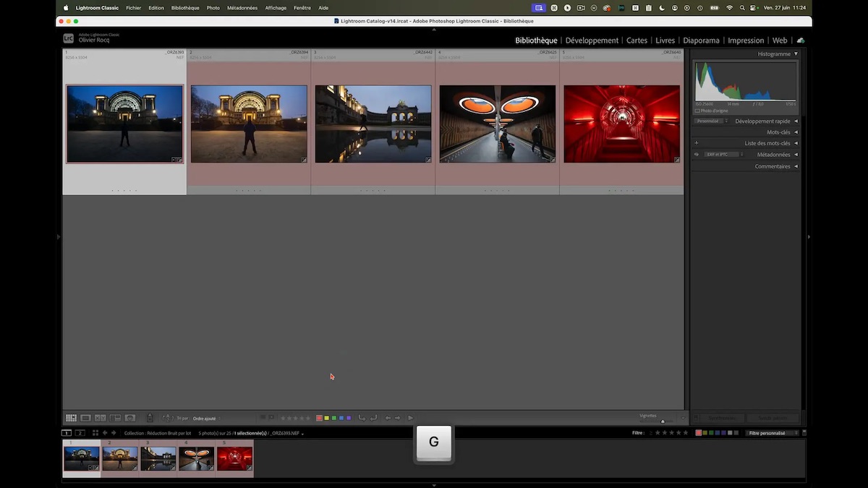Filter by red label in filmstrip filter
Screen dimensions: 868x488
pos(699,433)
